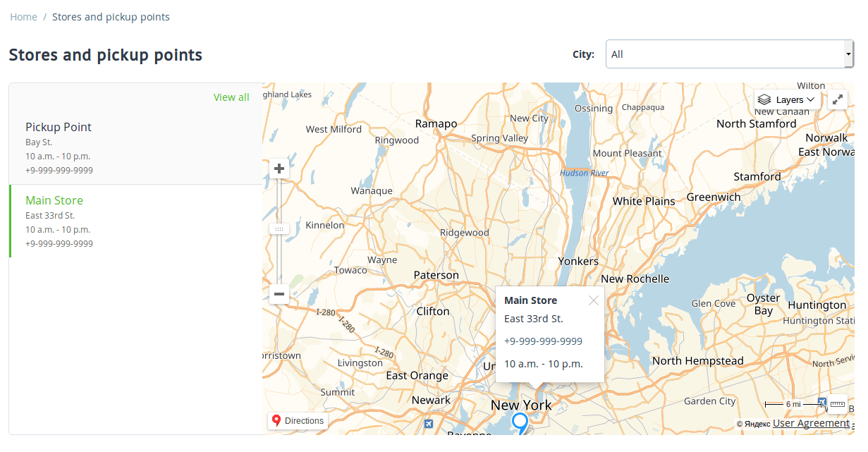
Task: Click the airport icon near the ruler tool
Action: [x=821, y=403]
